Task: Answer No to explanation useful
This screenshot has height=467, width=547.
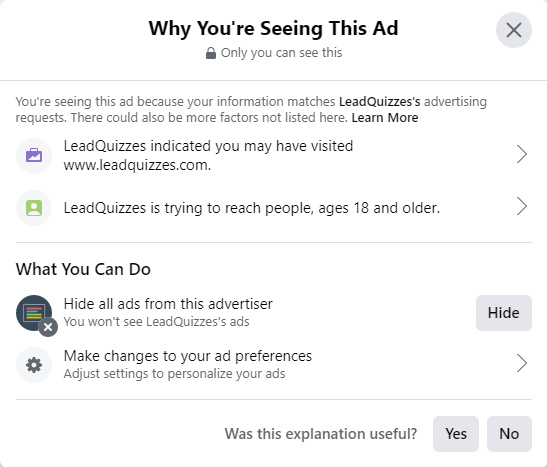Action: coord(509,434)
